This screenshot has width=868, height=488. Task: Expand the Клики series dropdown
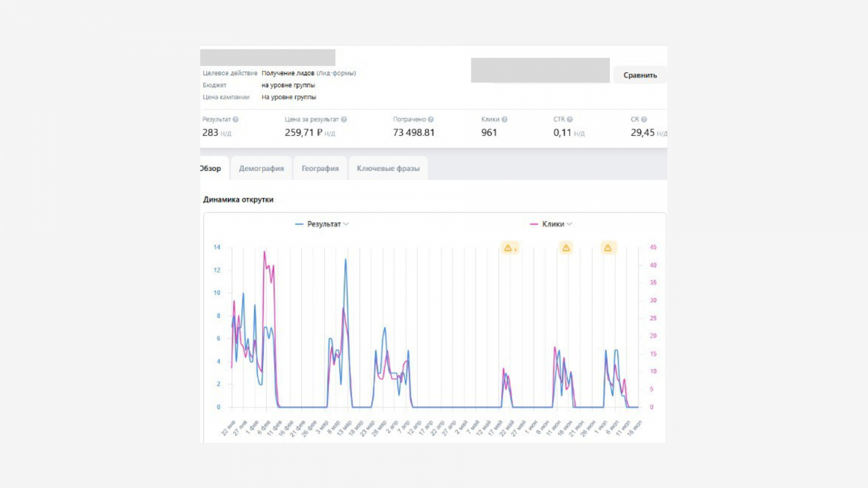pos(569,224)
